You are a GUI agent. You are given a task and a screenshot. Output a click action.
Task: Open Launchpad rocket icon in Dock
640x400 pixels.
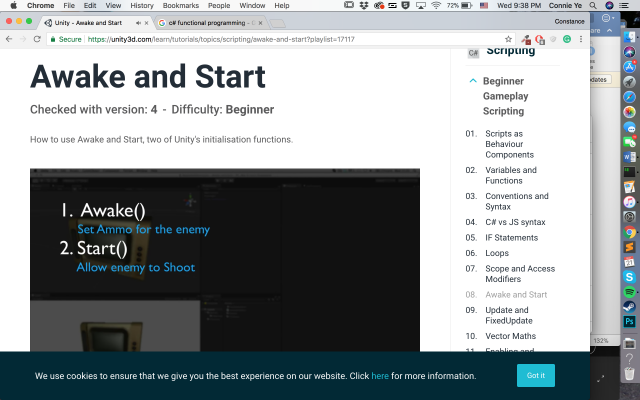pos(629,82)
